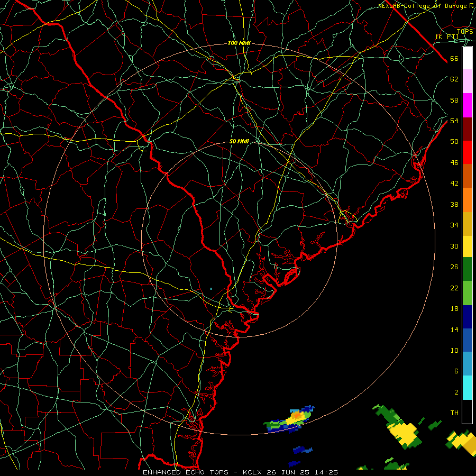The image size is (476, 476).
Task: Pick the light pink legend color band
Action: 467,81
